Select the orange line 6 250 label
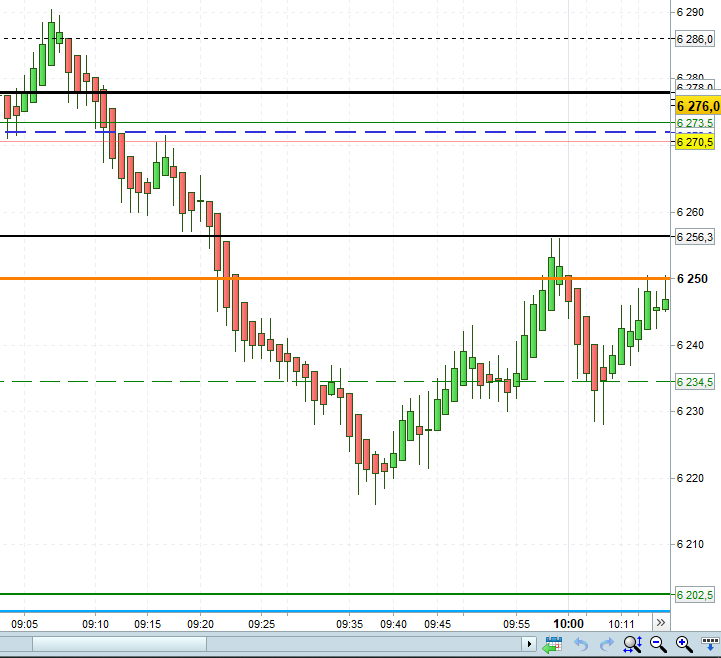Image resolution: width=721 pixels, height=658 pixels. click(x=692, y=279)
